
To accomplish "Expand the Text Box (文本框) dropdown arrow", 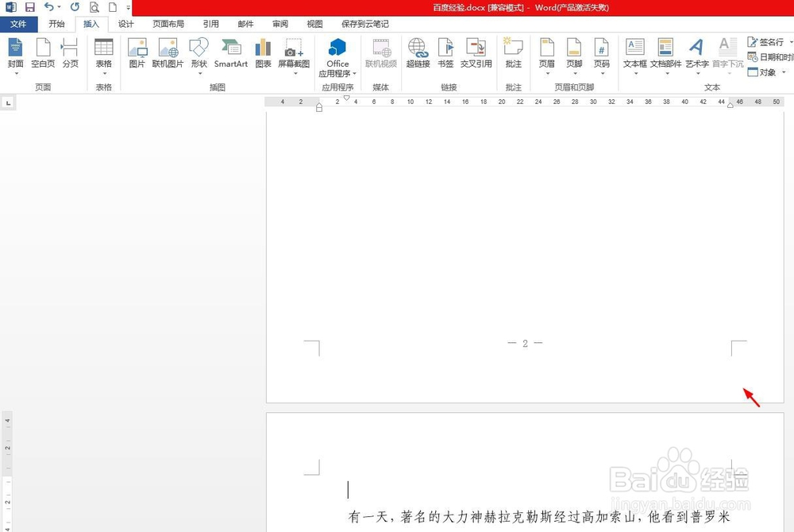I will pyautogui.click(x=636, y=74).
